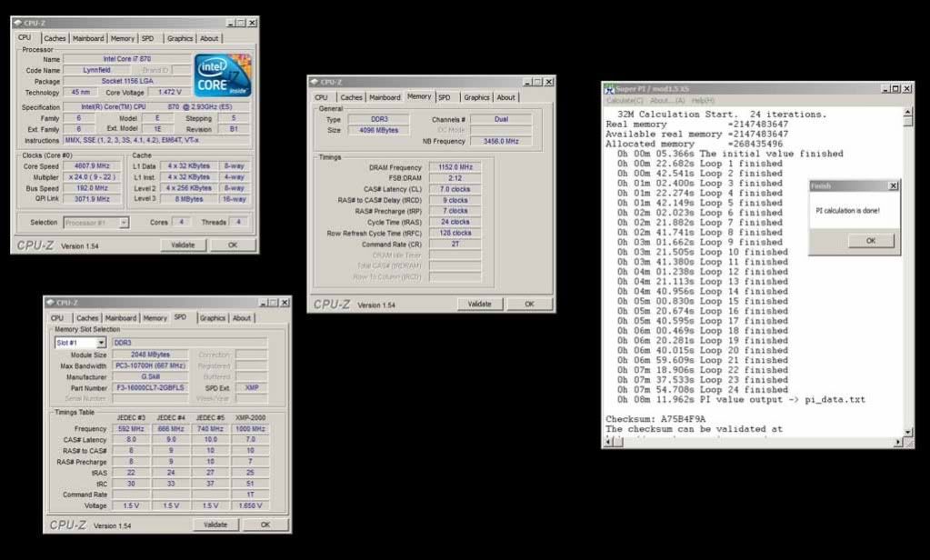Click the Level 3 cache value 8 MBytes

188,199
